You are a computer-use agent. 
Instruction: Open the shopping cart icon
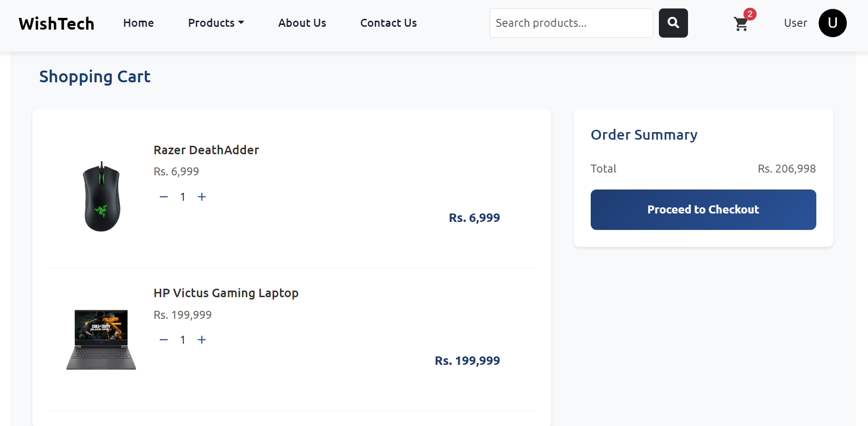pyautogui.click(x=741, y=24)
